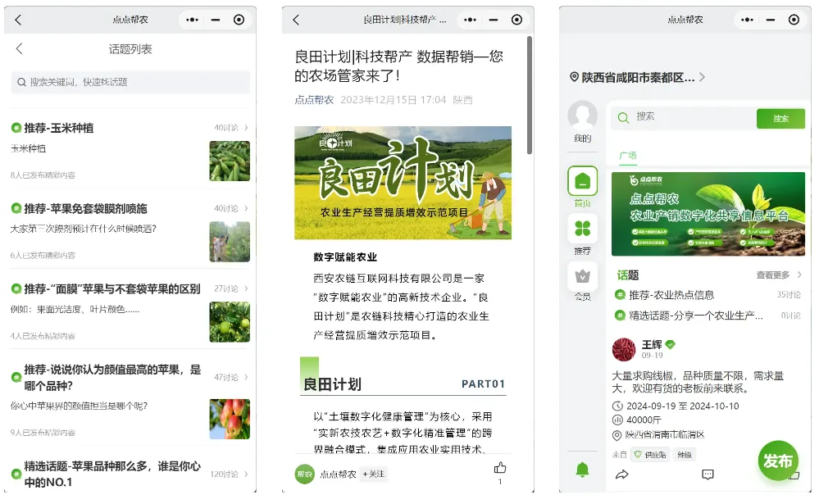This screenshot has height=504, width=819.
Task: Open the topic 推荐-玉米种植
Action: tap(58, 128)
